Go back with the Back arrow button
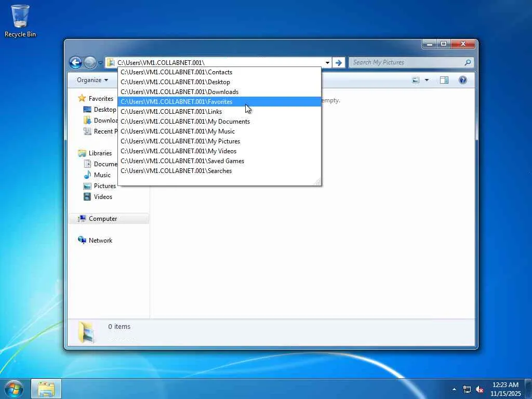This screenshot has height=399, width=532. point(75,62)
